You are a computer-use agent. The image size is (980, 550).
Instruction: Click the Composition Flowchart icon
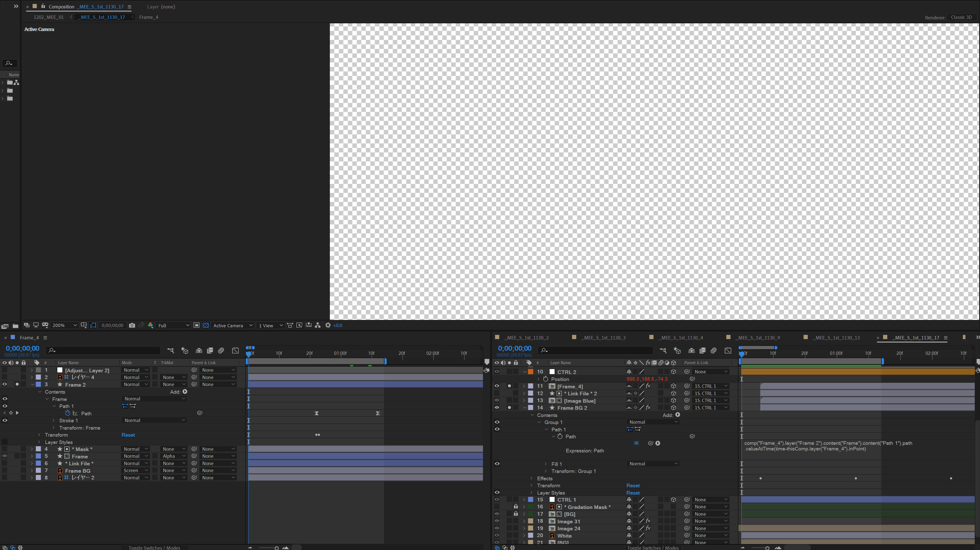[x=318, y=325]
